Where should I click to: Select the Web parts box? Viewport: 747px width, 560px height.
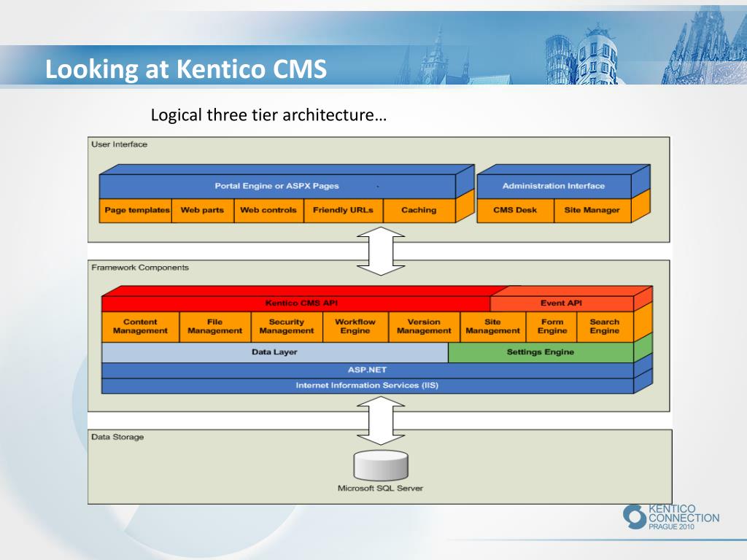point(203,211)
